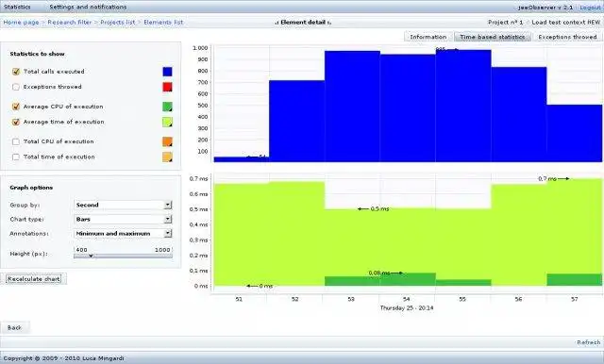Open the light orange Total time swatch
The width and height of the screenshot is (604, 364).
[x=167, y=157]
